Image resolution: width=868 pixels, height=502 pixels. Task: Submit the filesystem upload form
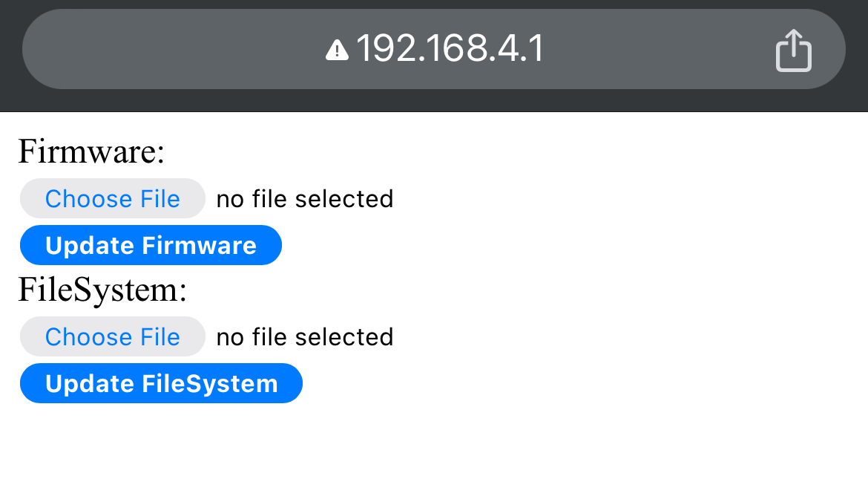(x=161, y=383)
